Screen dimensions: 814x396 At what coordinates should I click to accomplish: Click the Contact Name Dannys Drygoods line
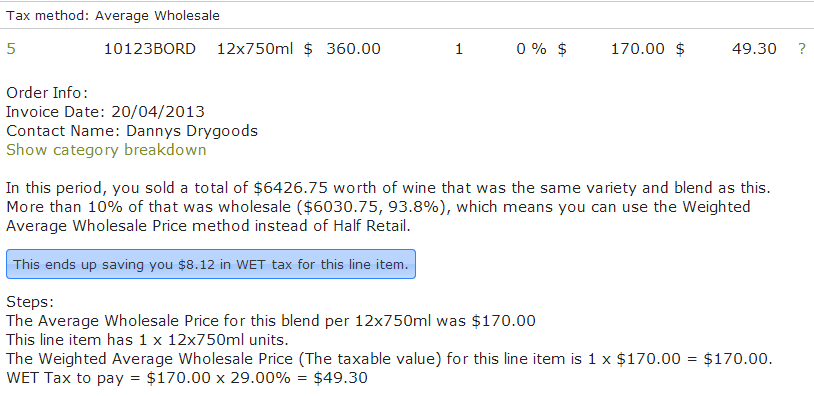(x=132, y=131)
